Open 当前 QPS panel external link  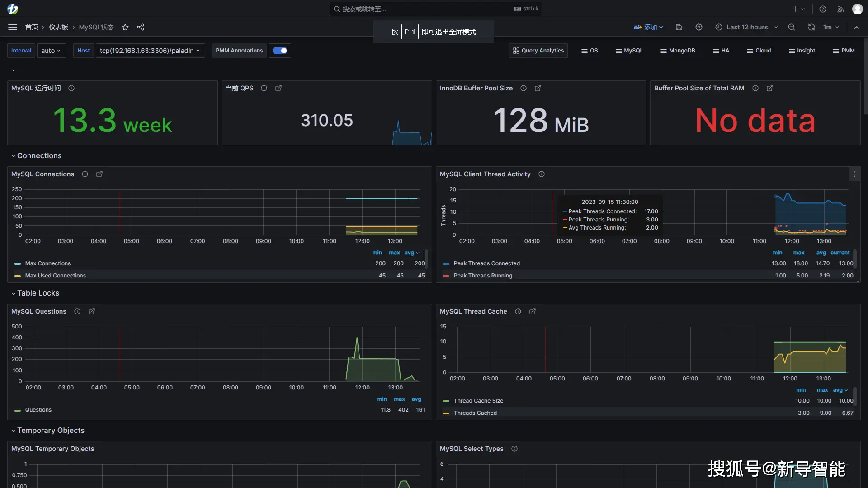pyautogui.click(x=278, y=88)
